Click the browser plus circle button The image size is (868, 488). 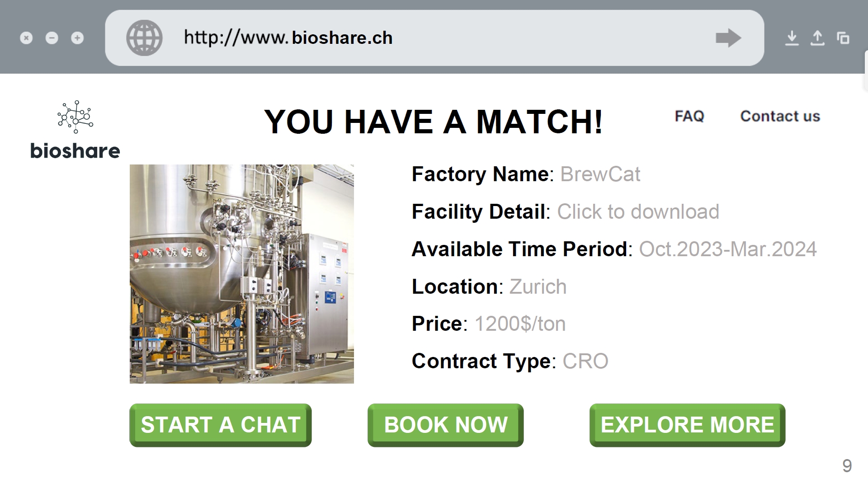pos(77,38)
